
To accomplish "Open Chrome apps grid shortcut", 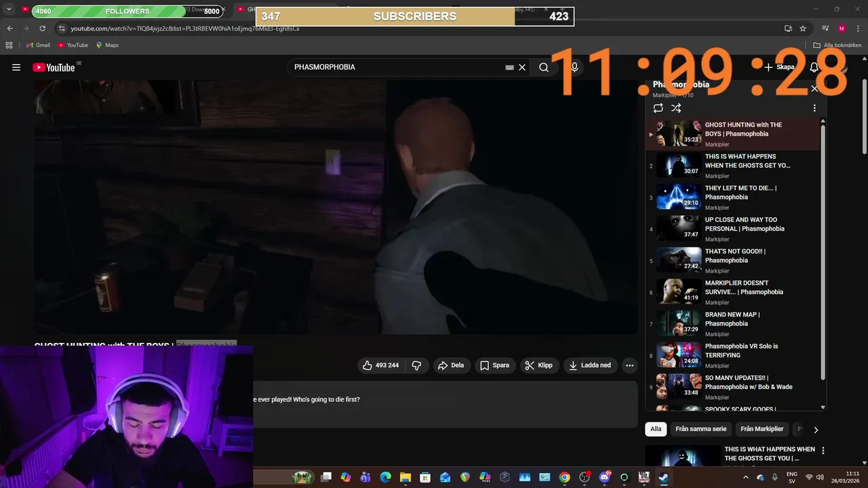I will point(9,45).
